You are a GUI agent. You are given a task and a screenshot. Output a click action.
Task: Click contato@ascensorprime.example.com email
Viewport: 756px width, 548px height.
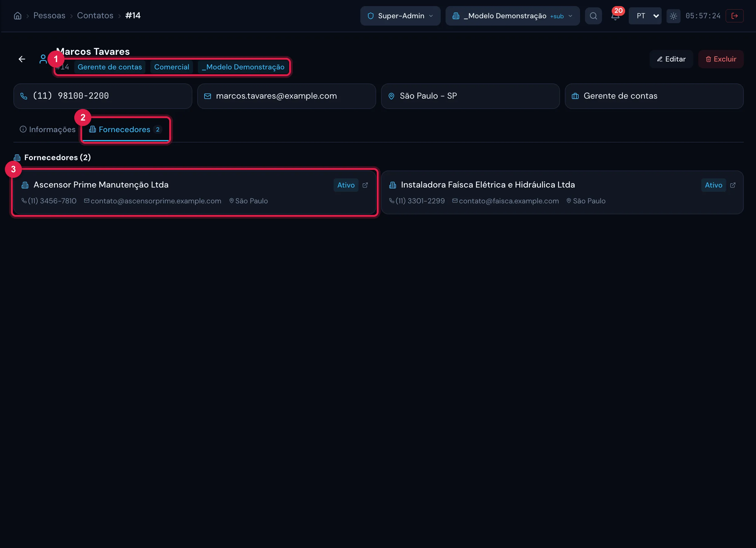156,201
